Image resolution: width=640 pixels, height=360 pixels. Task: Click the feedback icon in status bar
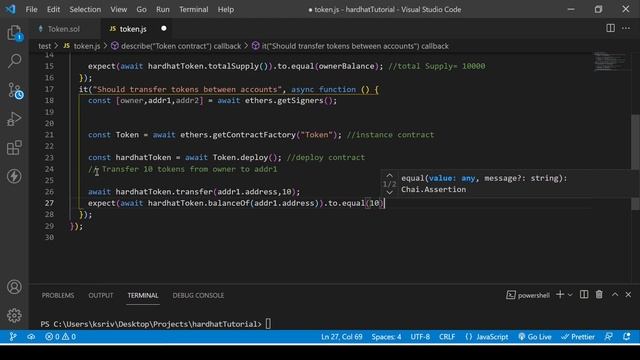609,337
